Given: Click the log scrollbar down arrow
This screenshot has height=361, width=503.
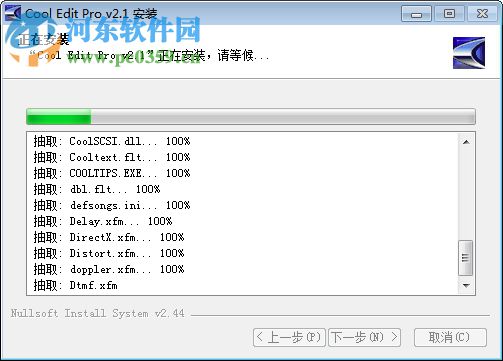Looking at the screenshot, I should (x=466, y=285).
